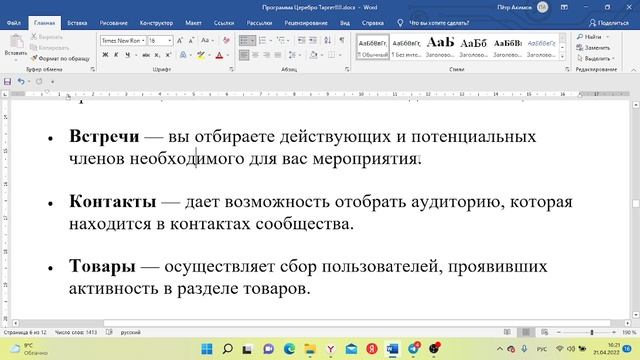Click Формат по образцу format painter
The height and width of the screenshot is (360, 640).
[x=60, y=59]
